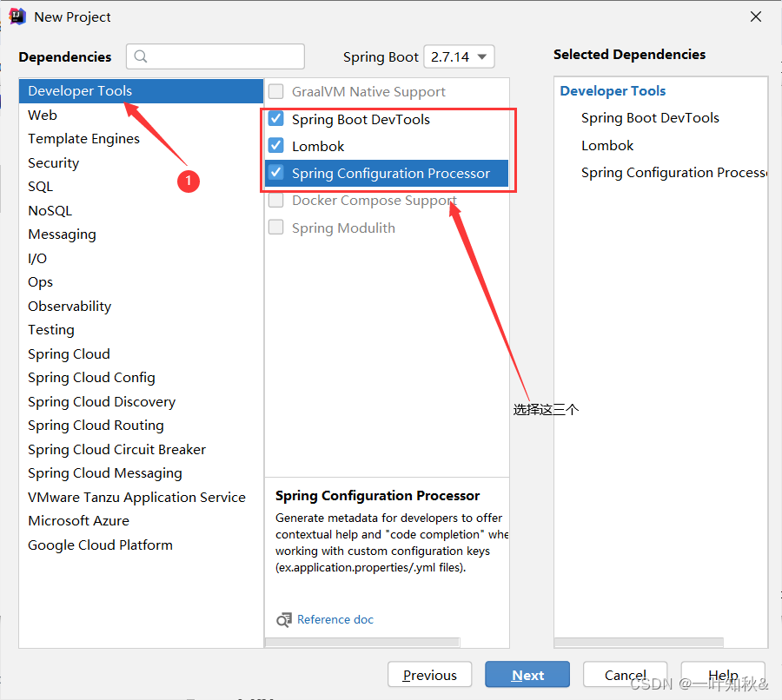Image resolution: width=782 pixels, height=700 pixels.
Task: Click Docker Compose Support label
Action: click(374, 201)
